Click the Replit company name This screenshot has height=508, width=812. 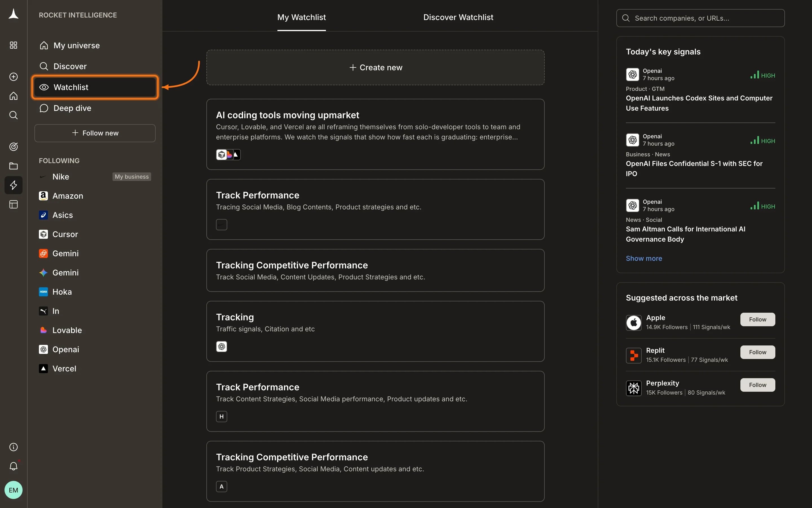point(655,351)
